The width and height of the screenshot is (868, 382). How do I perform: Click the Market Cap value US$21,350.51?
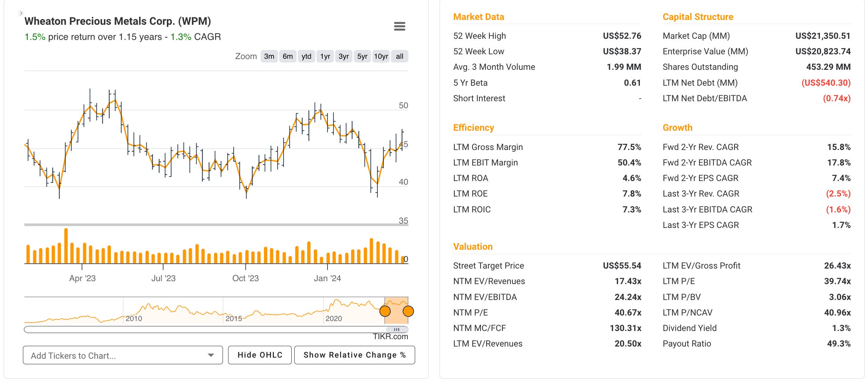823,36
